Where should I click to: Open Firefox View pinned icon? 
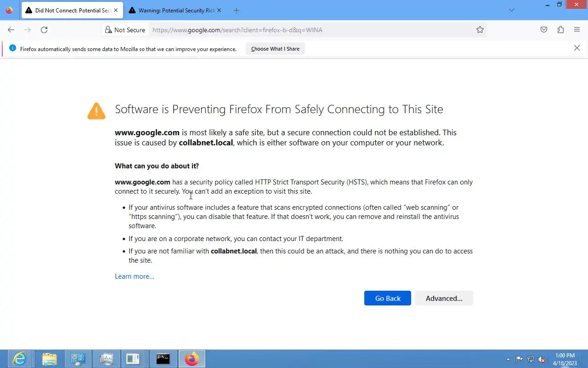[9, 10]
